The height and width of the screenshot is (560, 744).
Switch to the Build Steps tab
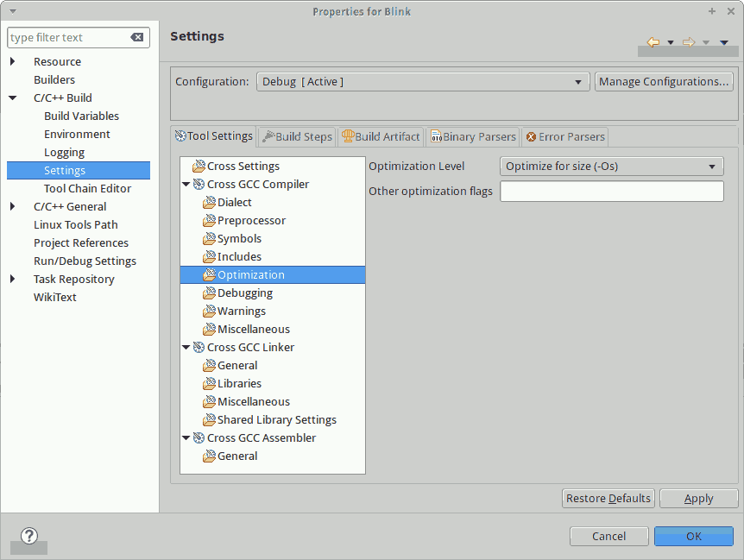coord(298,136)
